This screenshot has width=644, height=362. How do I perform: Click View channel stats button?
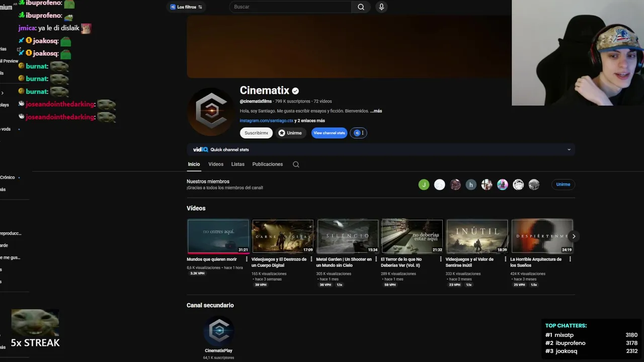329,133
